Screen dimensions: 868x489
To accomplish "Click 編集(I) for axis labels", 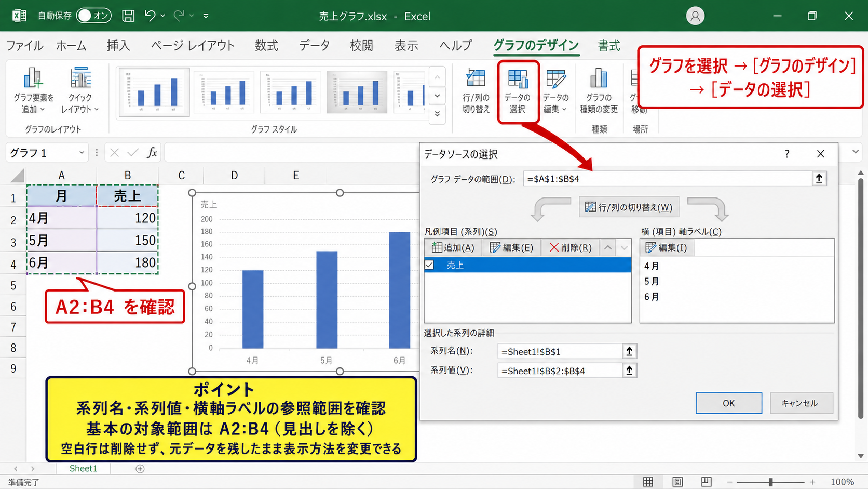I will point(667,247).
